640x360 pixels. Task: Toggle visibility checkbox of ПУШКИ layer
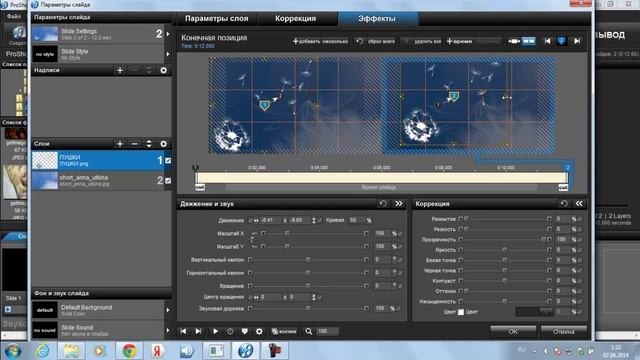coord(168,161)
